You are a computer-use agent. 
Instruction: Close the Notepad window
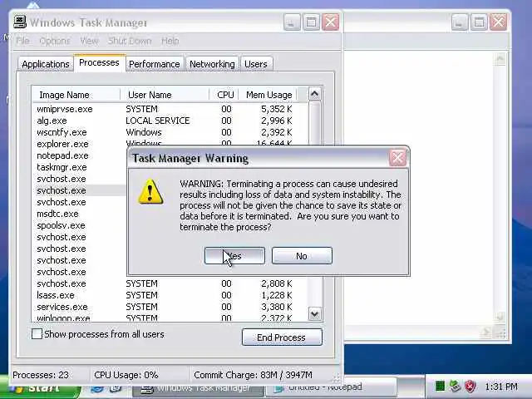point(499,22)
